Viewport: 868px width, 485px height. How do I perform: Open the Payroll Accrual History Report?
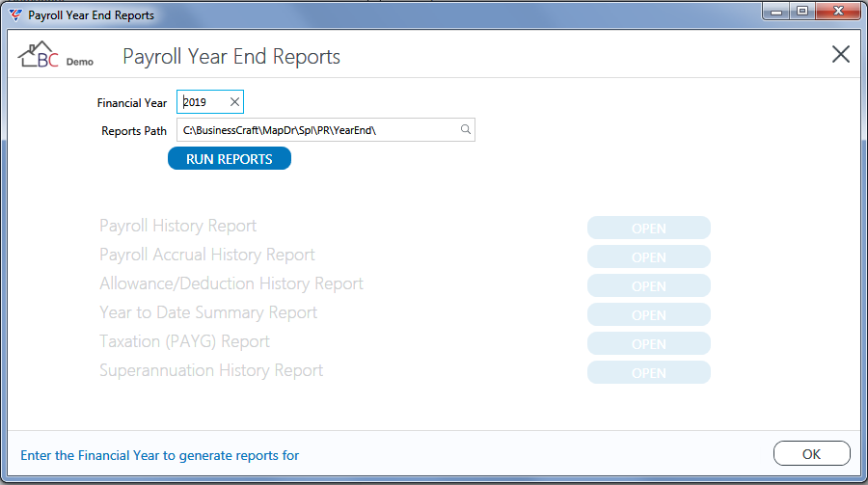(649, 256)
